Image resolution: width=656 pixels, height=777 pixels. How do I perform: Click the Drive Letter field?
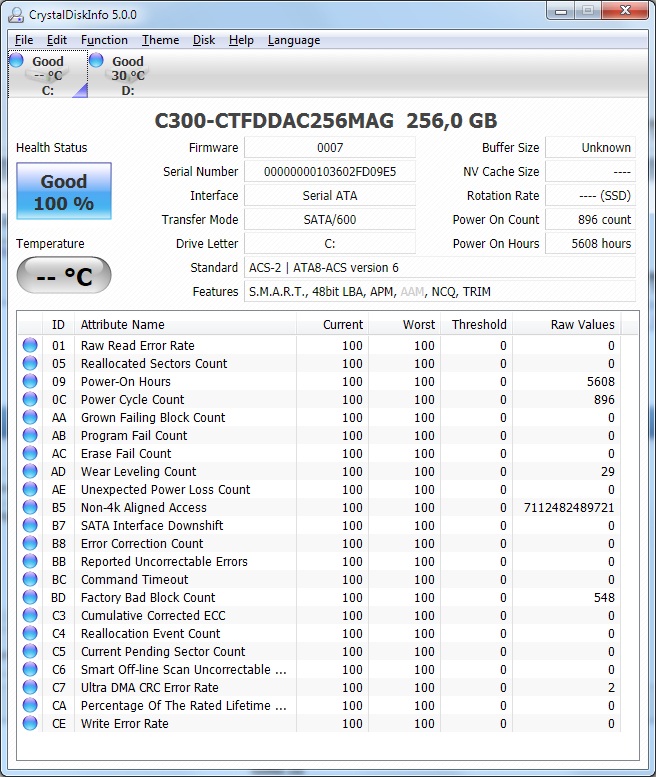click(x=330, y=244)
